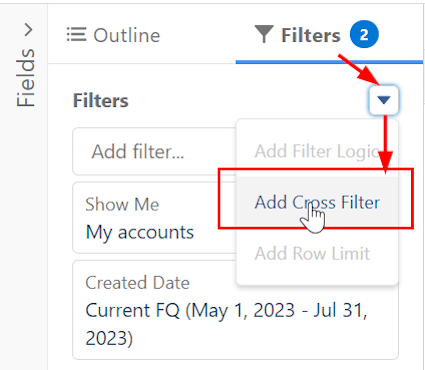Edit the Created Date filter card
This screenshot has width=425, height=370.
pos(235,310)
